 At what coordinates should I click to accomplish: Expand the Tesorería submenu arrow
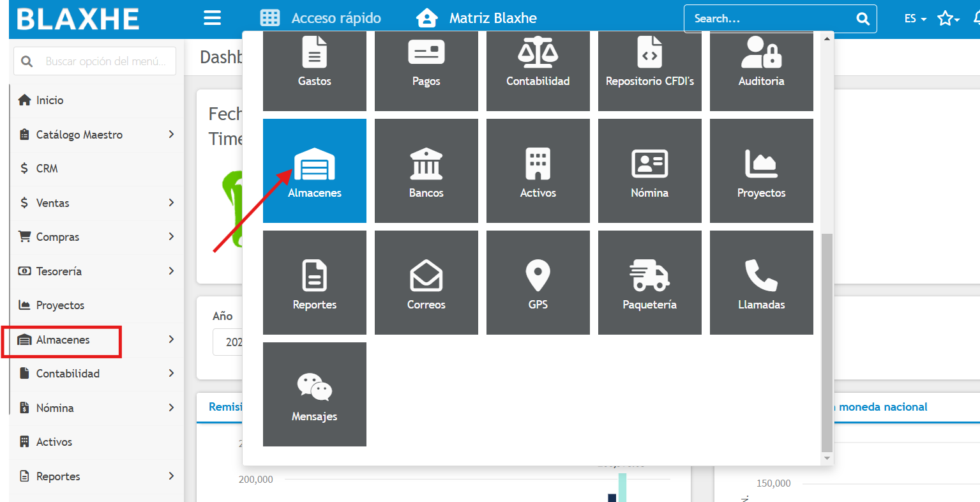171,271
